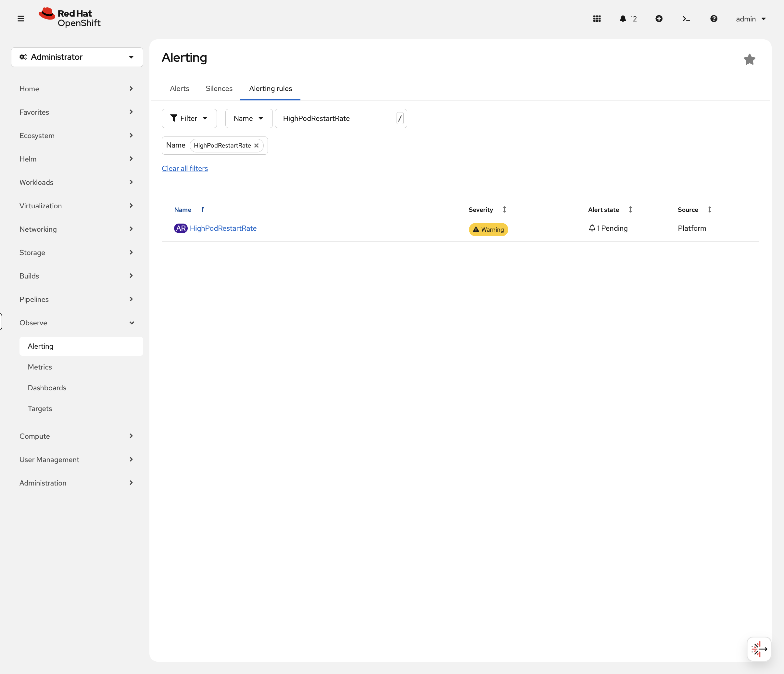This screenshot has height=674, width=784.
Task: Open notifications bell showing 12
Action: point(628,19)
